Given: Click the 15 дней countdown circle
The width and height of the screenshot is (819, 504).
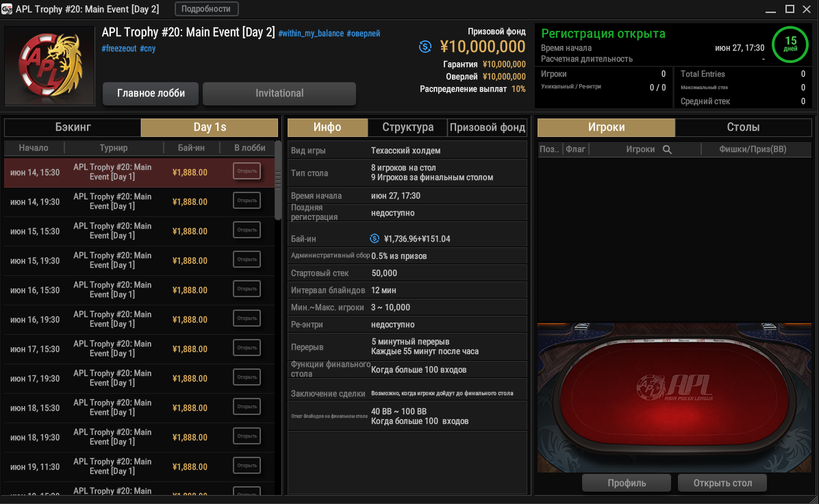Looking at the screenshot, I should coord(790,45).
